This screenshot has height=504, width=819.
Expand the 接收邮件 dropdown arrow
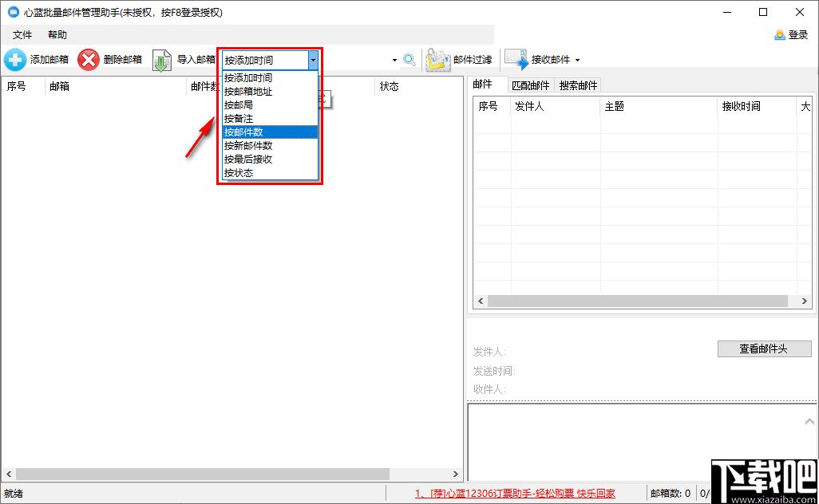click(x=577, y=60)
